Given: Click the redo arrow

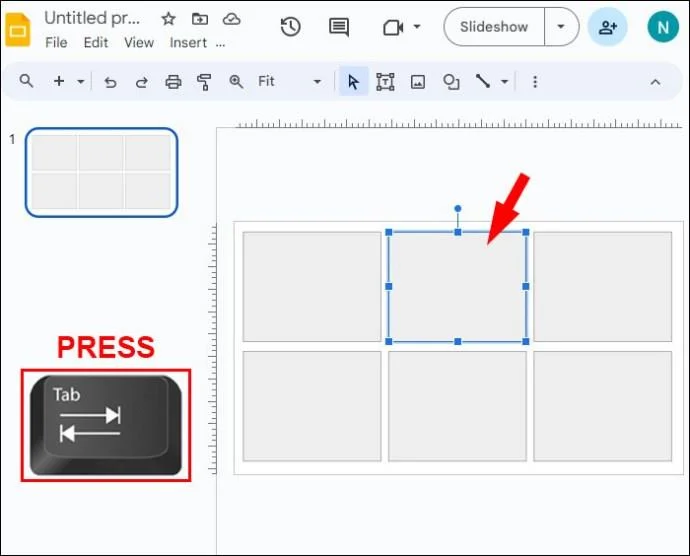Looking at the screenshot, I should (x=141, y=82).
